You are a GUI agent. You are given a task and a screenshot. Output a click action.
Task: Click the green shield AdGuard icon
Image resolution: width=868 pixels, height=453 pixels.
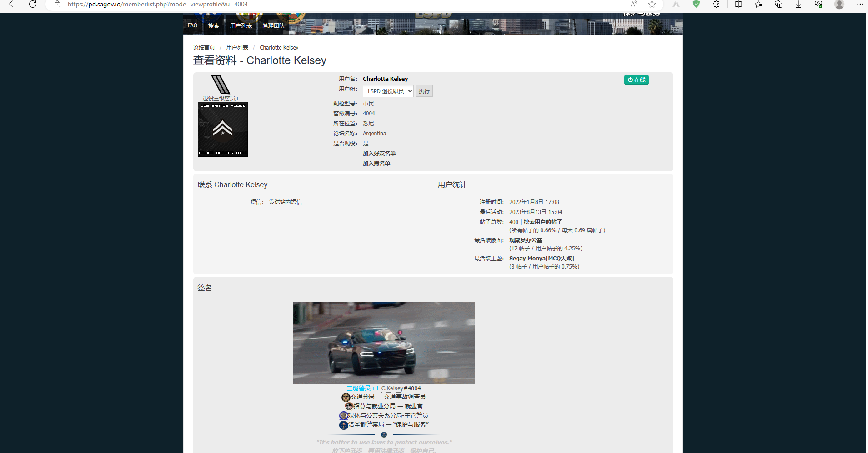(696, 5)
